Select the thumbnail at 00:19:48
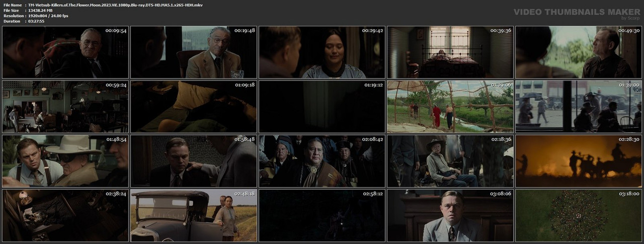Viewport: 644px width, 244px height. tap(194, 52)
